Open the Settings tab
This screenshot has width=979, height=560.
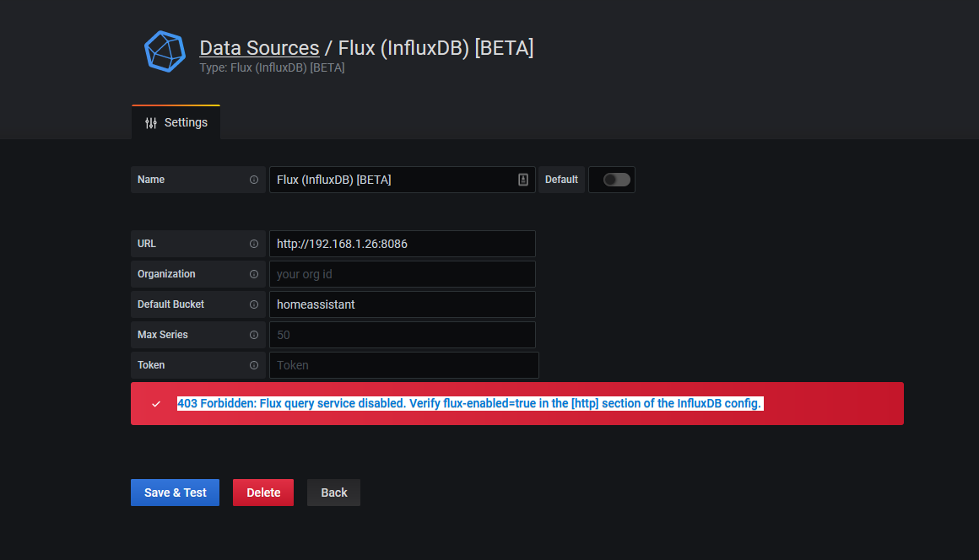tap(176, 122)
